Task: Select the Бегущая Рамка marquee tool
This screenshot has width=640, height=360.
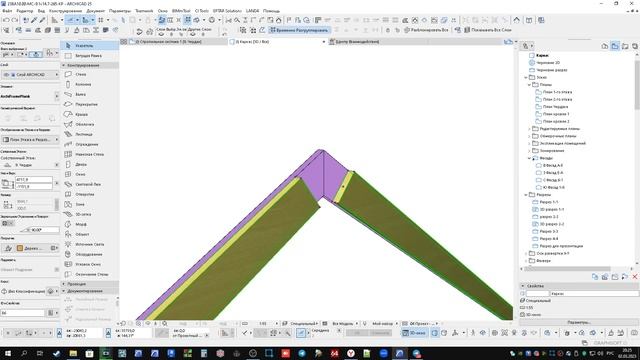Action: pos(90,56)
